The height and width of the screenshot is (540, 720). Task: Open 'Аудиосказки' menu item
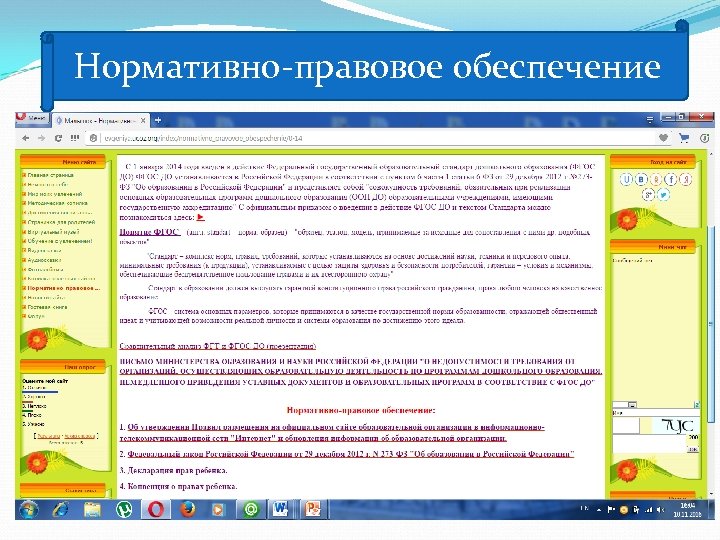pyautogui.click(x=44, y=260)
